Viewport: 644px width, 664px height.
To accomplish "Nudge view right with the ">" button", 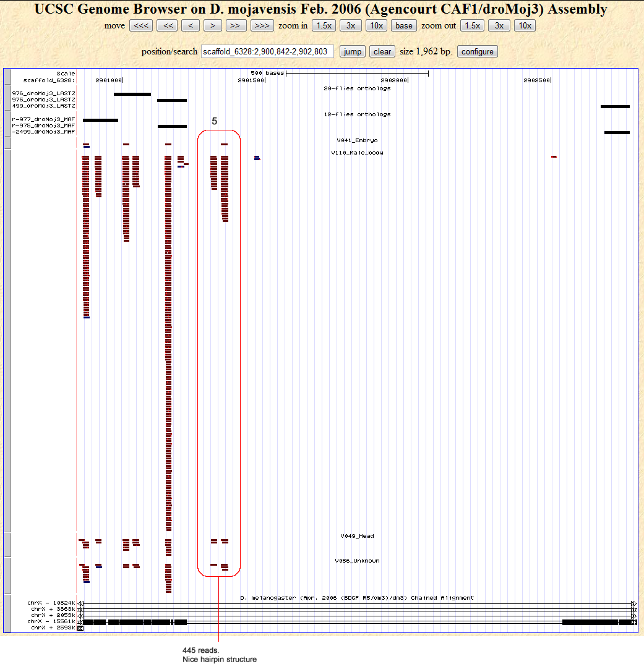I will [212, 25].
